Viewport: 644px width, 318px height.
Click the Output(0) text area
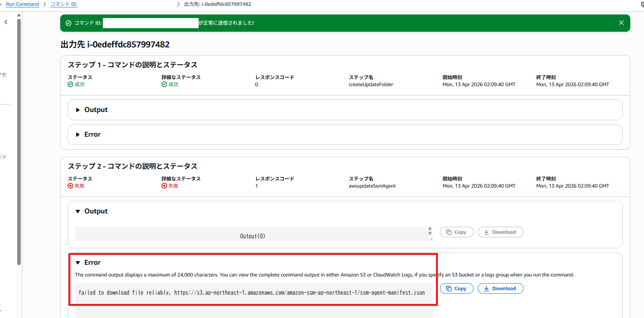[x=252, y=236]
